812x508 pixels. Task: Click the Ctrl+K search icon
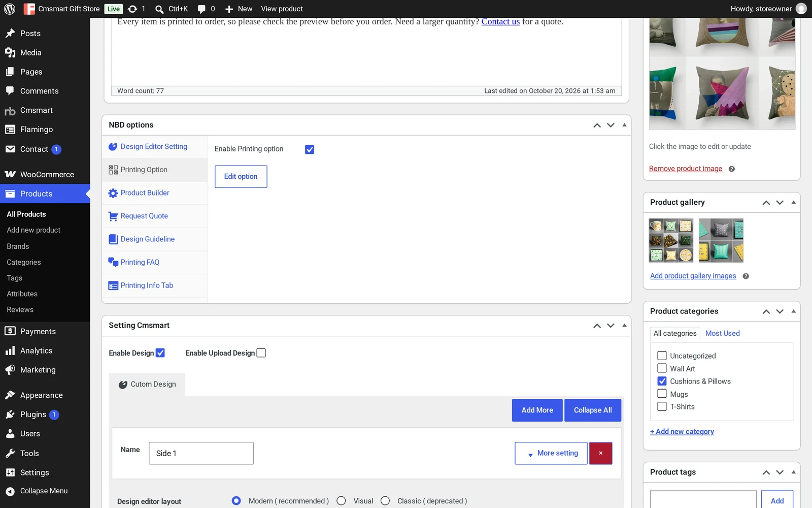pos(159,9)
